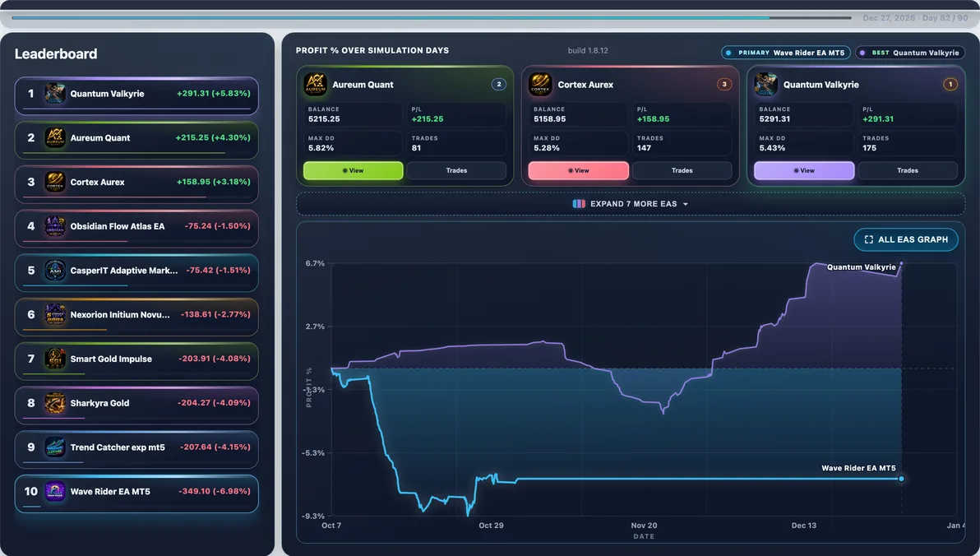Click CasperIT -75.42 (-1.51%) value
This screenshot has width=980, height=556.
[x=218, y=270]
